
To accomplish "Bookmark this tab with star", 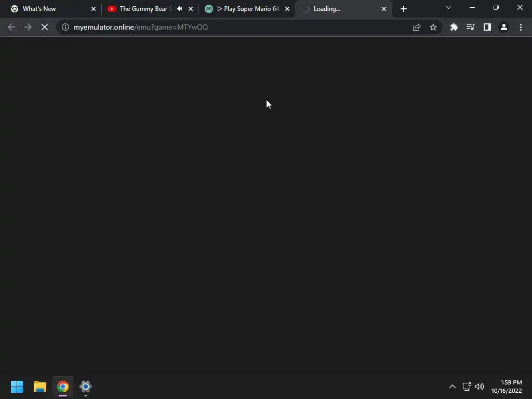I will click(x=433, y=27).
